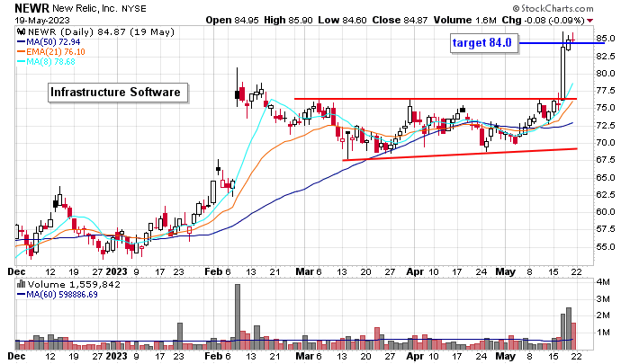The height and width of the screenshot is (364, 630).
Task: Click the 4M label on the volume axis
Action: tap(605, 282)
